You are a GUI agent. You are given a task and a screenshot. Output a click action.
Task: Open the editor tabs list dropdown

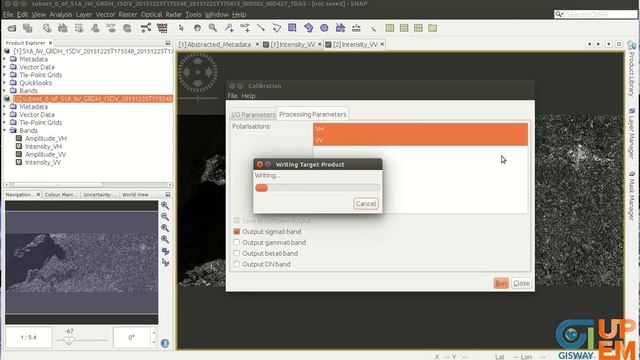[609, 44]
